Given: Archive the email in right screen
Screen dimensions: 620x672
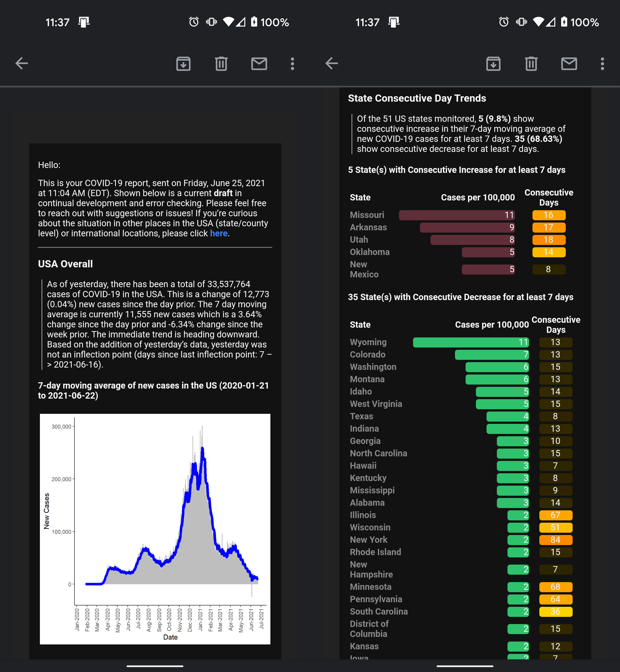Looking at the screenshot, I should pyautogui.click(x=493, y=63).
